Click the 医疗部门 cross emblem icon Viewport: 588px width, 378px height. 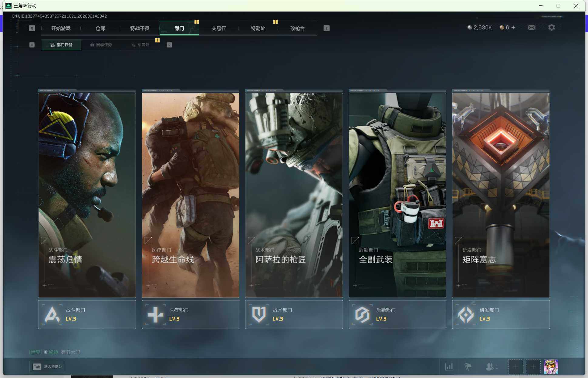(x=155, y=314)
